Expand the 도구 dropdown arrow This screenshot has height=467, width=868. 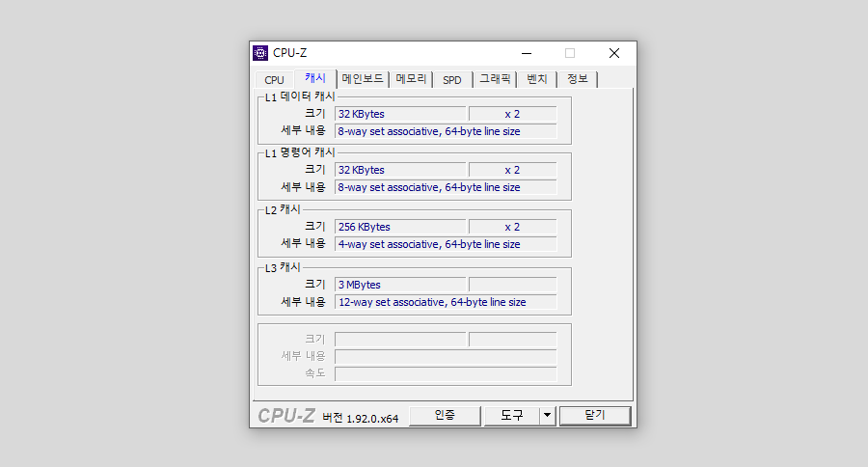point(548,416)
